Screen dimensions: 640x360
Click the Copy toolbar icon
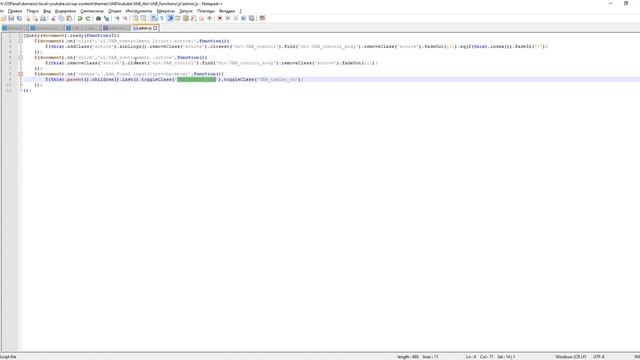(x=61, y=18)
